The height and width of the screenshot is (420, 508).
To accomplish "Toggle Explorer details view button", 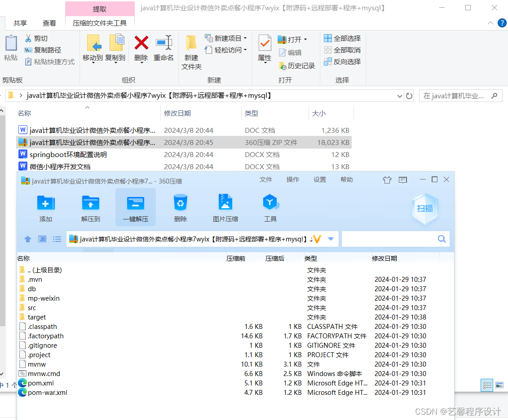I will tap(487, 385).
